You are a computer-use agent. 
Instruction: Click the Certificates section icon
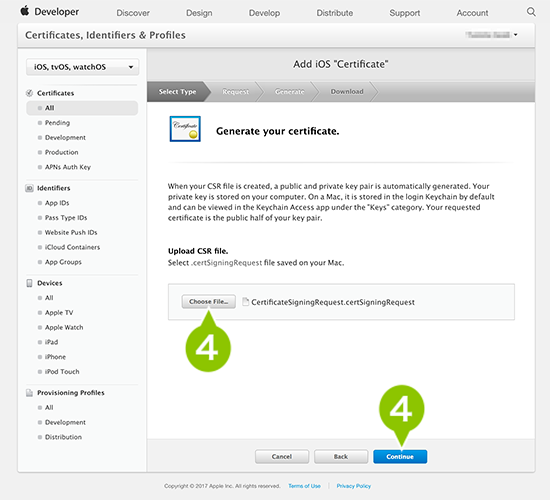pyautogui.click(x=29, y=93)
